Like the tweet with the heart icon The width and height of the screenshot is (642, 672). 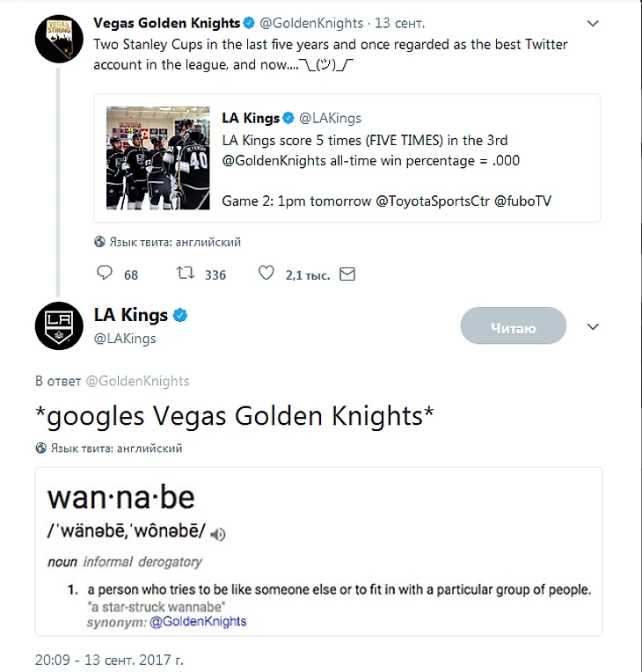click(266, 274)
